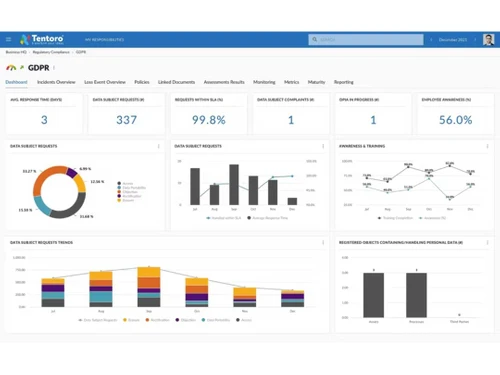The width and height of the screenshot is (500, 375).
Task: Click the teal 15.50% donut segment
Action: click(41, 205)
